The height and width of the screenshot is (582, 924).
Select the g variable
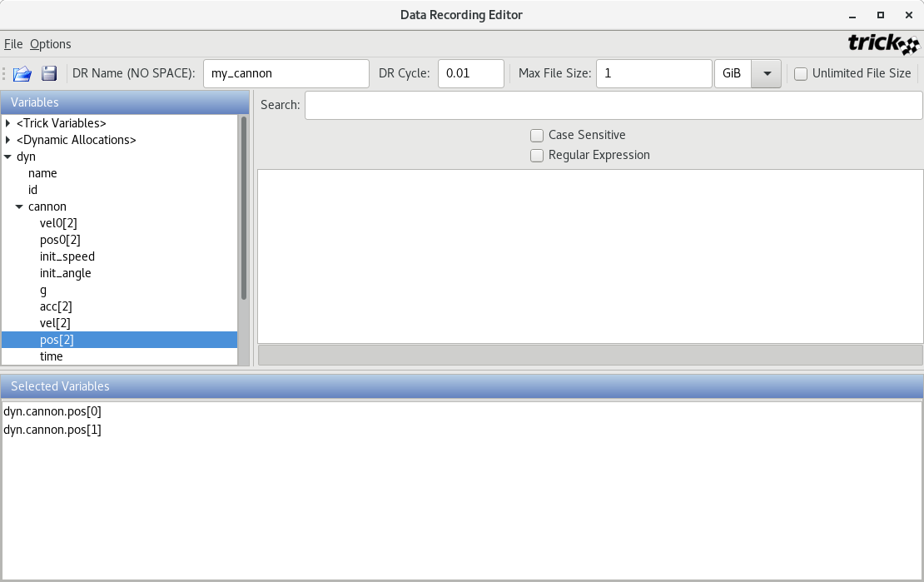(43, 290)
